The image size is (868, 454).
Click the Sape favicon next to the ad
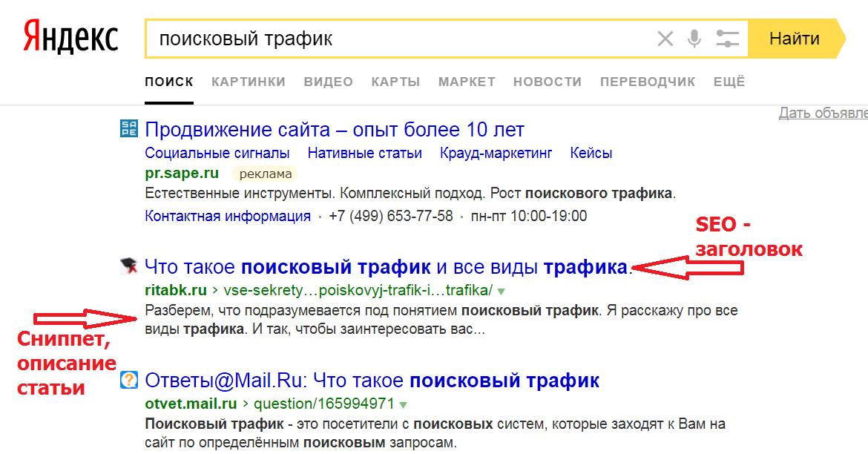(129, 129)
